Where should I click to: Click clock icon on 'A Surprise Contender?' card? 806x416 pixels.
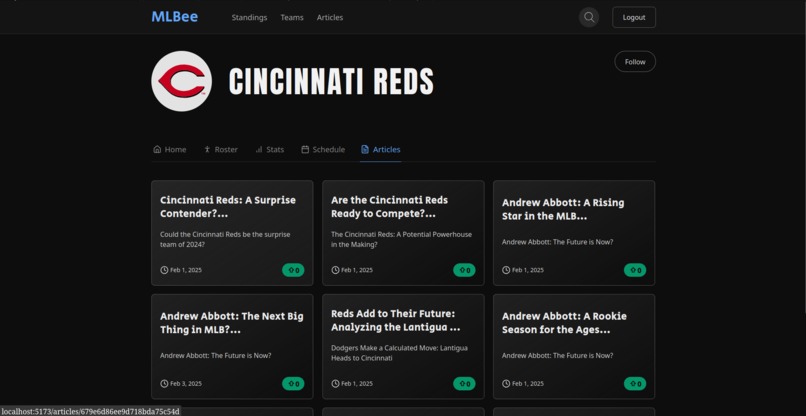click(x=164, y=270)
